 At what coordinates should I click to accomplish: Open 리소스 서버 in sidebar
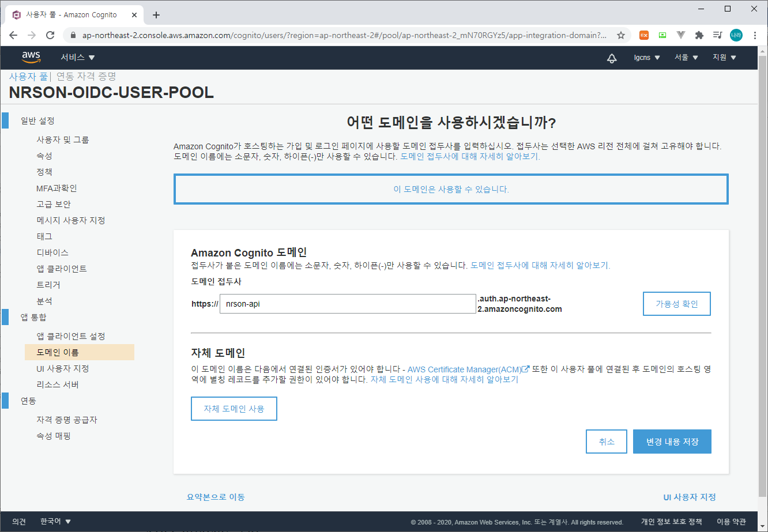[58, 384]
